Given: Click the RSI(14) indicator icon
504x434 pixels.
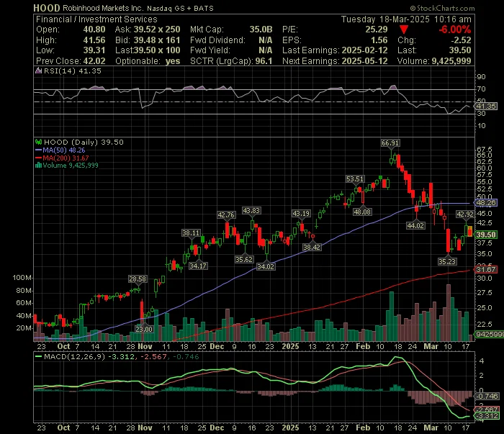Looking at the screenshot, I should 38,71.
